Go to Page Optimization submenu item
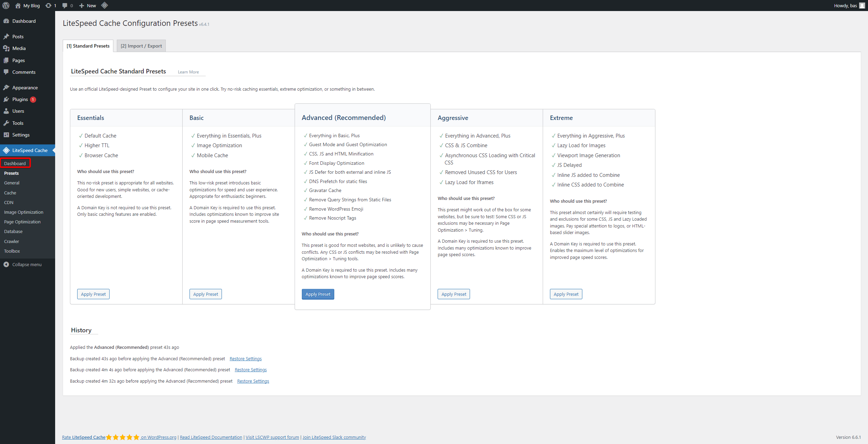Screen dimensions: 868x444 pyautogui.click(x=22, y=222)
